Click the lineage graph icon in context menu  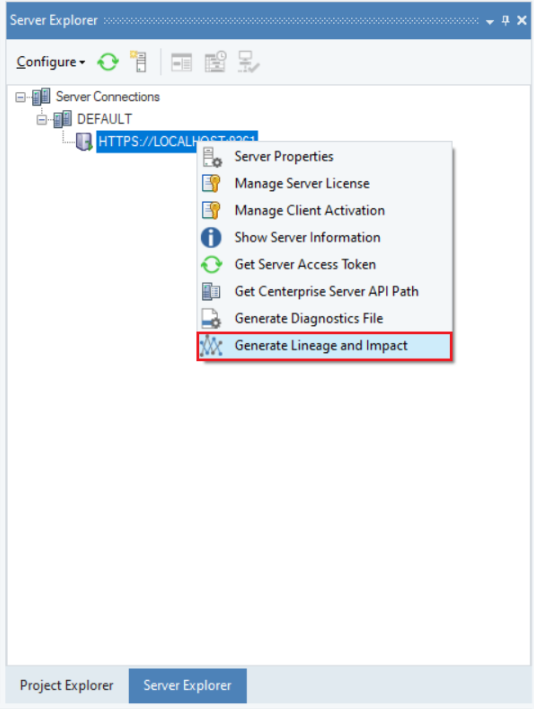211,346
